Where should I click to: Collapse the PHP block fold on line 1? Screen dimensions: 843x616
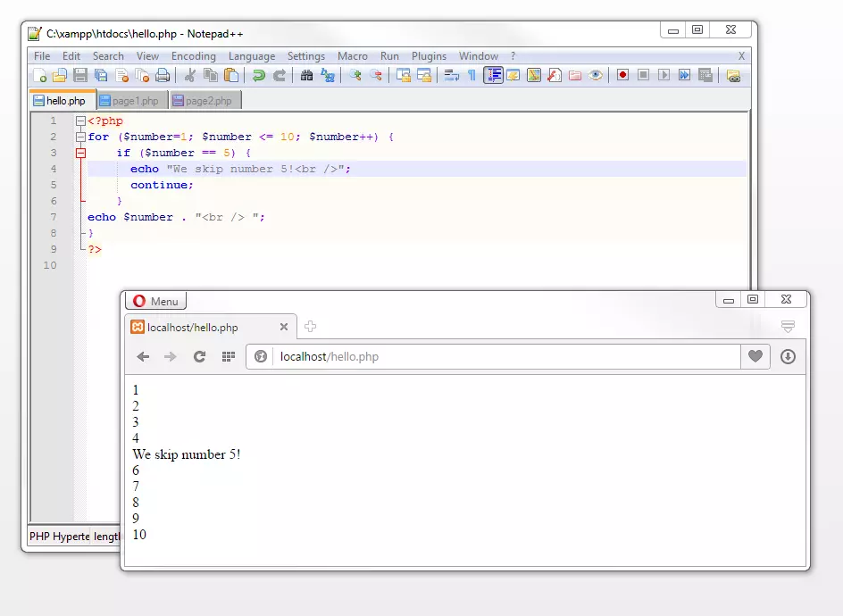pos(81,120)
